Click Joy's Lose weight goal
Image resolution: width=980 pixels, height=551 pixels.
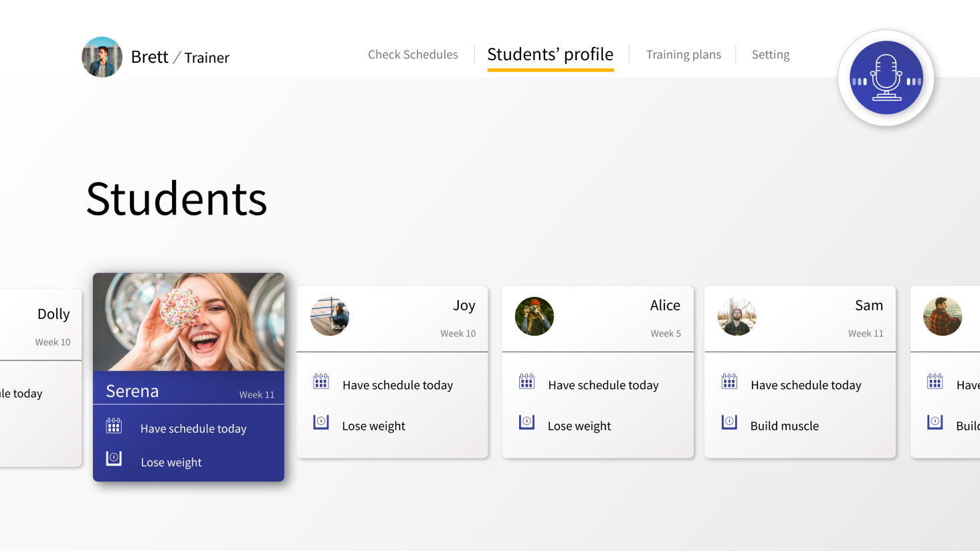(373, 426)
